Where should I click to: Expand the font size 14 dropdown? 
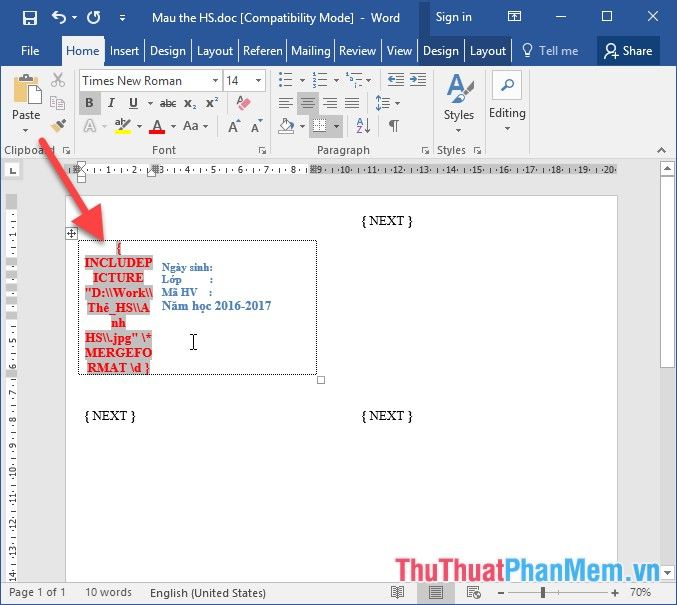click(x=259, y=81)
